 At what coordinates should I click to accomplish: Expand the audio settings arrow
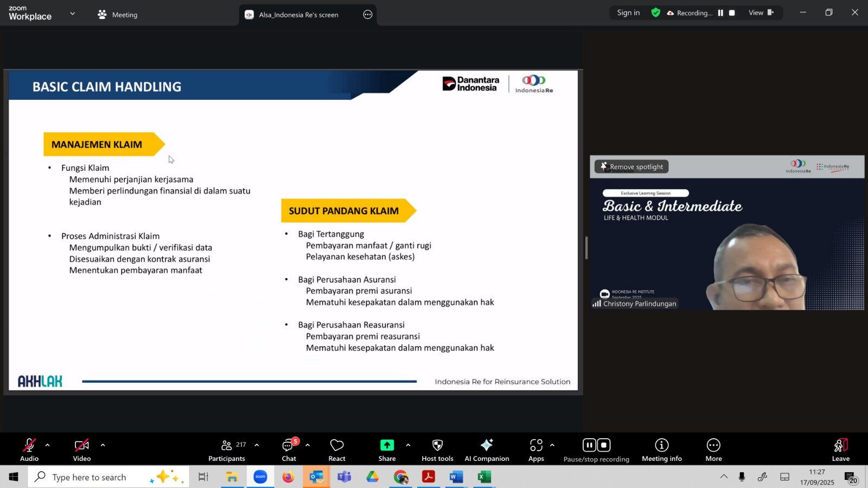click(x=48, y=445)
